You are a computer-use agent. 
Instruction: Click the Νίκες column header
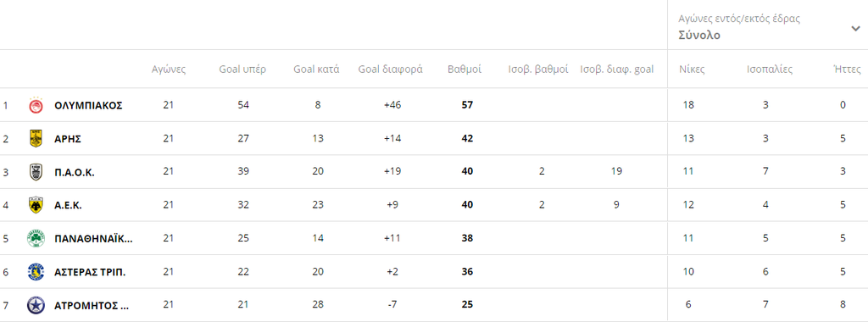pos(692,69)
